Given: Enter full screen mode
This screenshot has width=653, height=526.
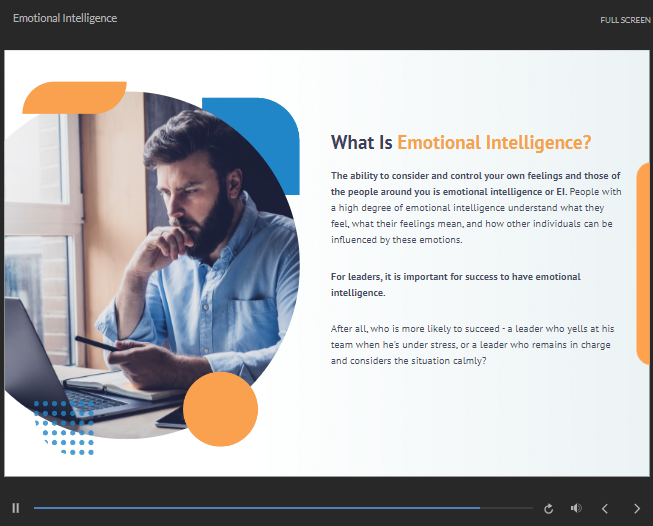Looking at the screenshot, I should (625, 20).
